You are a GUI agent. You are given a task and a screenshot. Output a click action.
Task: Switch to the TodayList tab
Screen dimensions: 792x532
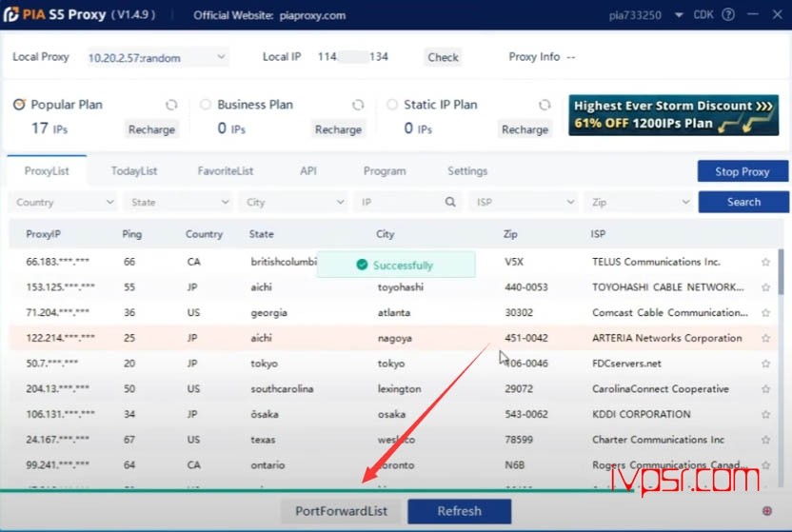134,171
